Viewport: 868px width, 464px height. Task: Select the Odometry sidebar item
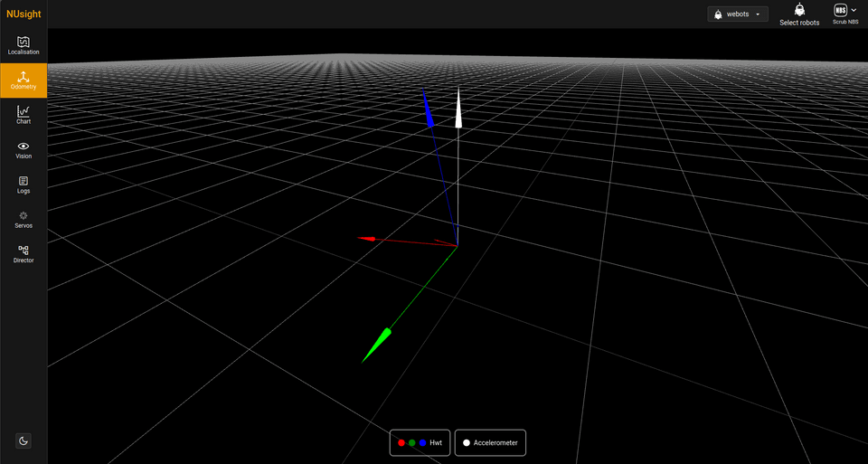pos(24,80)
